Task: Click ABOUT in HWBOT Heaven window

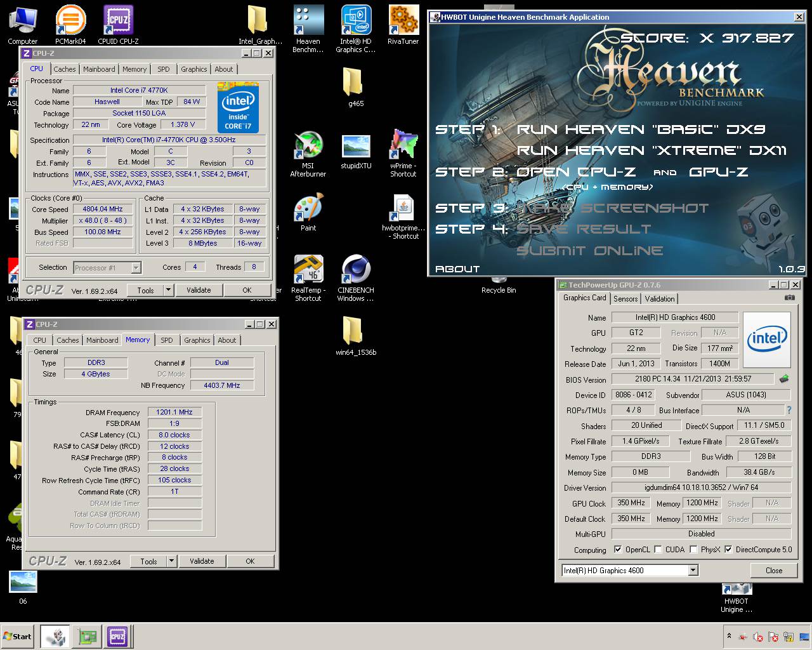Action: click(x=457, y=269)
